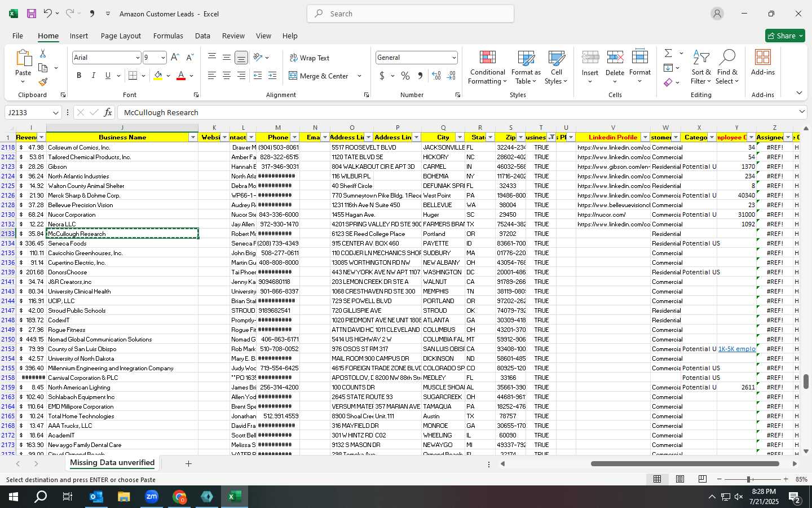The width and height of the screenshot is (812, 508).
Task: Click the Copy icon
Action: (43, 68)
